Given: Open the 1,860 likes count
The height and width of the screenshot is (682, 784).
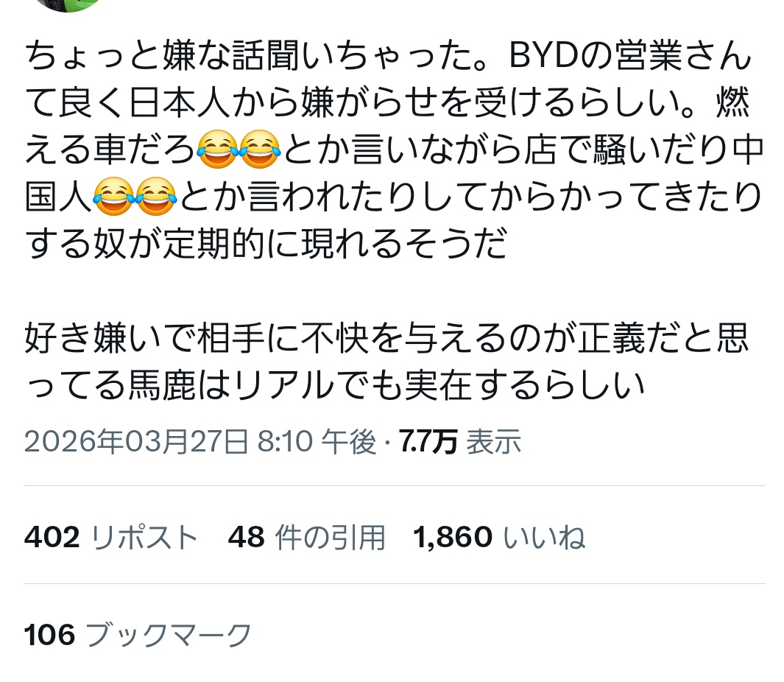Looking at the screenshot, I should pos(453,538).
